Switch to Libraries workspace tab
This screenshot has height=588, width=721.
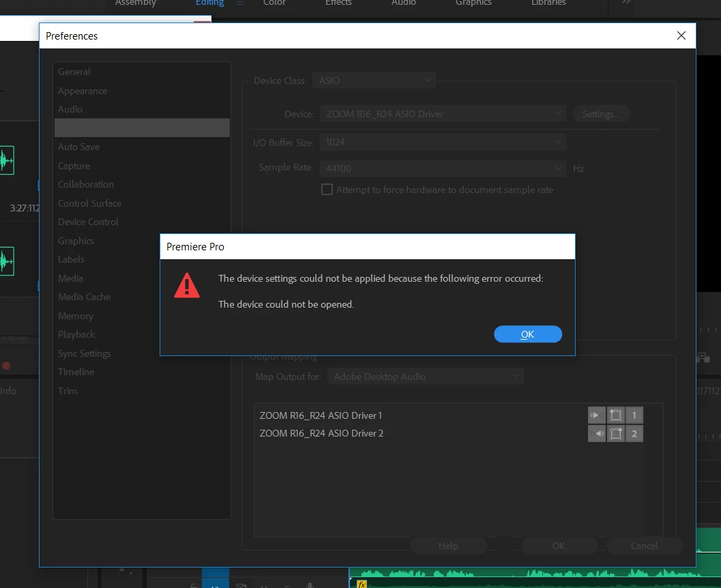click(x=548, y=3)
